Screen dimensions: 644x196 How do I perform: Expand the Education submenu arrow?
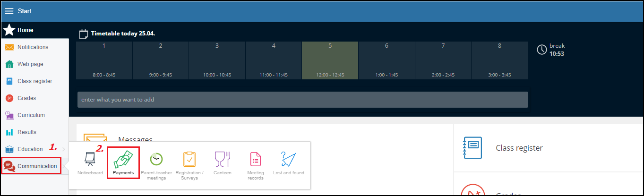click(64, 149)
